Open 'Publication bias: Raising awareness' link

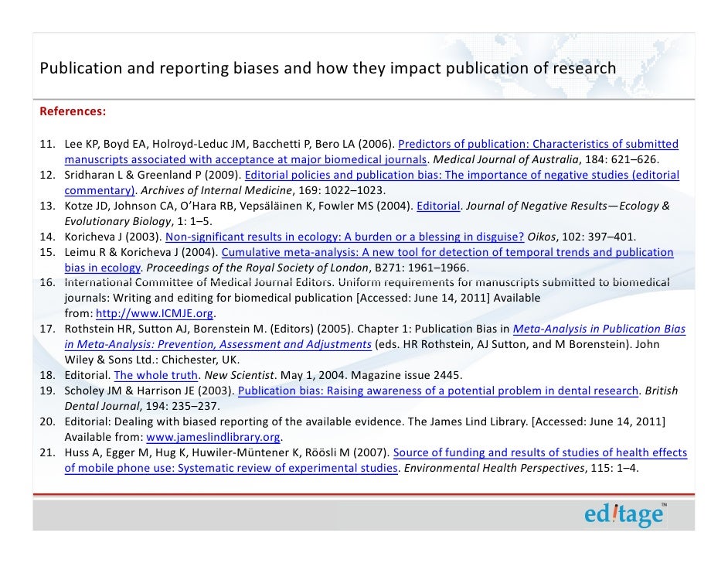click(438, 391)
